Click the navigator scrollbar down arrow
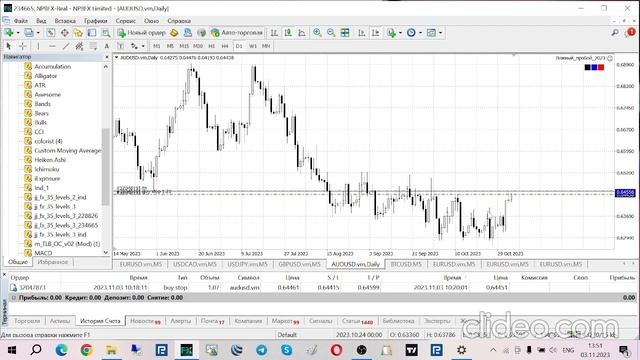 (106, 253)
